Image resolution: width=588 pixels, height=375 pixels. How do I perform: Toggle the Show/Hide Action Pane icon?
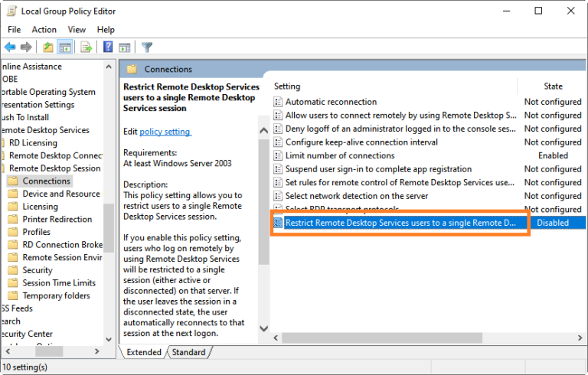pos(124,47)
